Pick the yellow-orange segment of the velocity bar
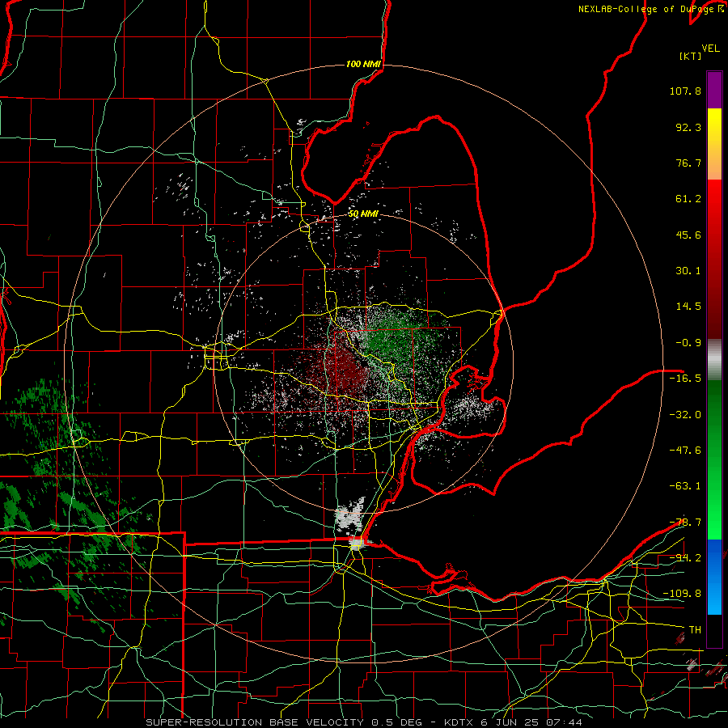This screenshot has width=728, height=728. pyautogui.click(x=714, y=145)
